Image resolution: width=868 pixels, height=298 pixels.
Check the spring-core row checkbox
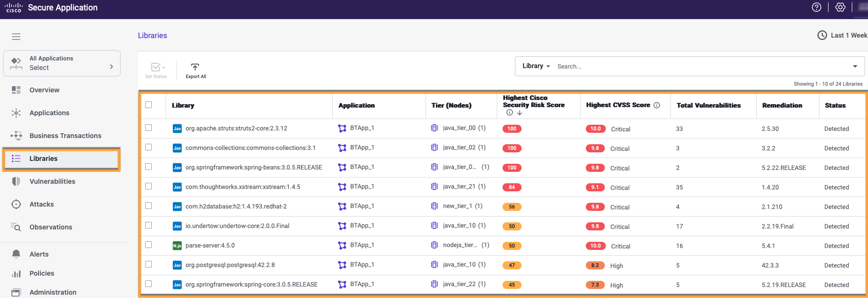148,284
